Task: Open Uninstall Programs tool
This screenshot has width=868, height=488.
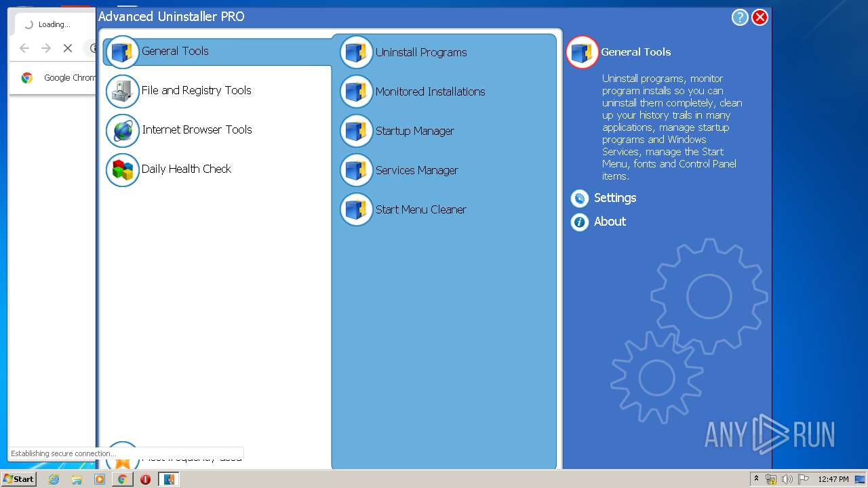Action: click(421, 52)
